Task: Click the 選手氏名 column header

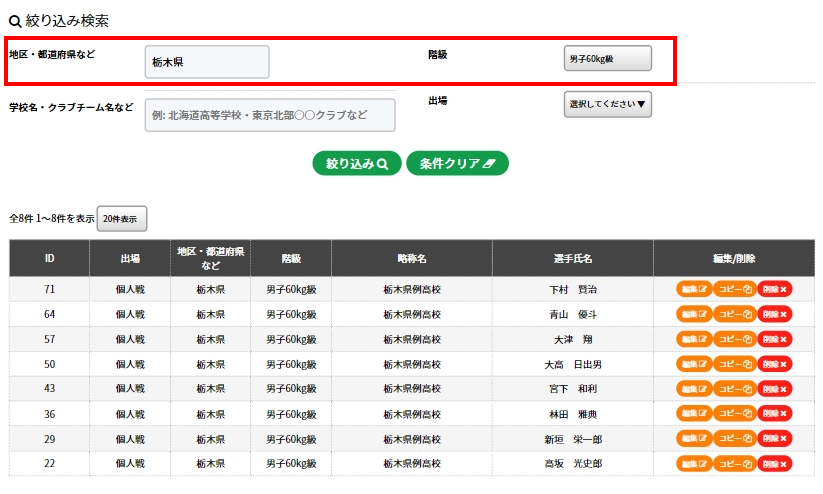Action: point(572,259)
